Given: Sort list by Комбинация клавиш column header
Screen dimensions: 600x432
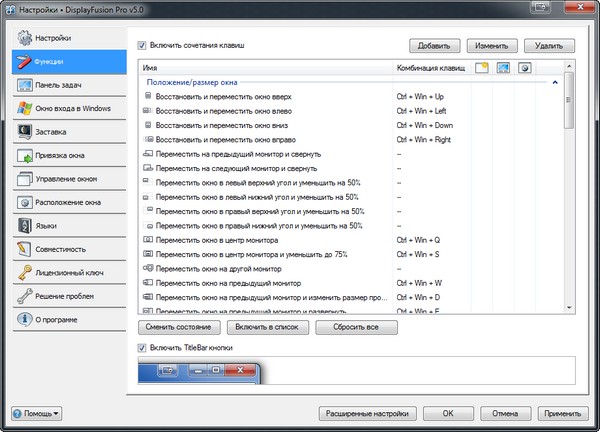Looking at the screenshot, I should click(x=430, y=67).
